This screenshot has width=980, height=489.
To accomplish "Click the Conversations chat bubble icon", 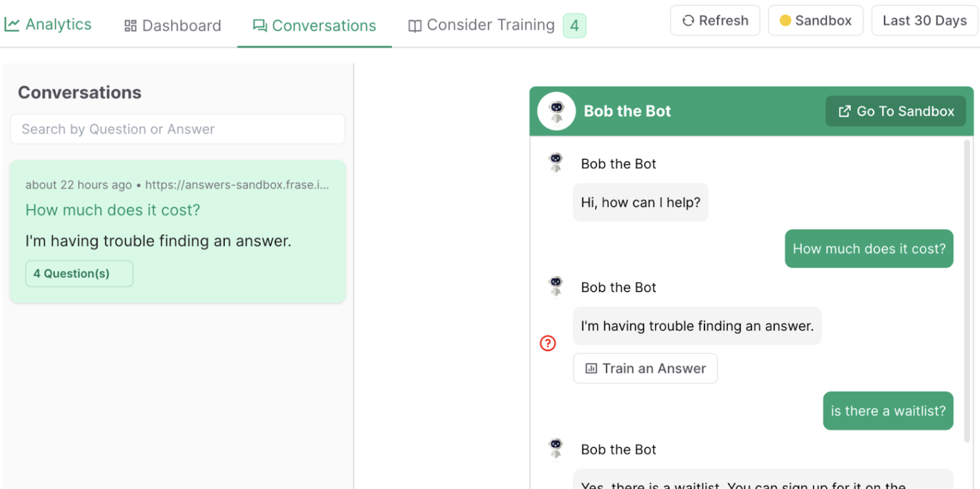I will point(260,26).
